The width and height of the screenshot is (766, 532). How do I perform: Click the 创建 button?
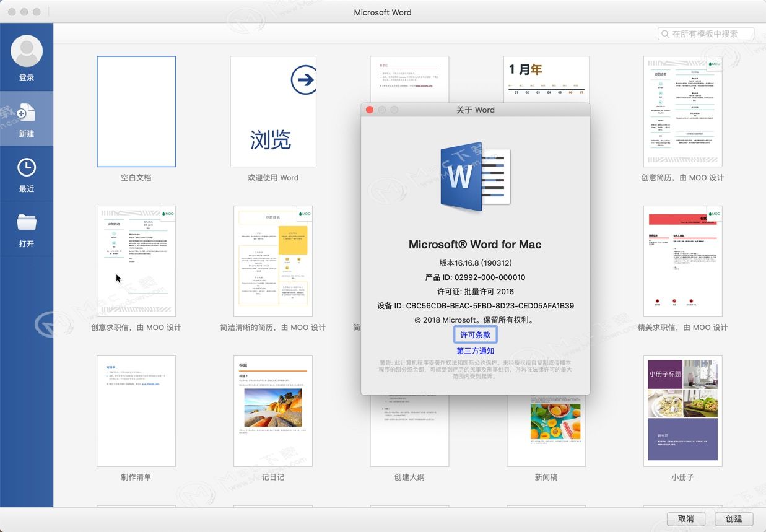tap(733, 518)
